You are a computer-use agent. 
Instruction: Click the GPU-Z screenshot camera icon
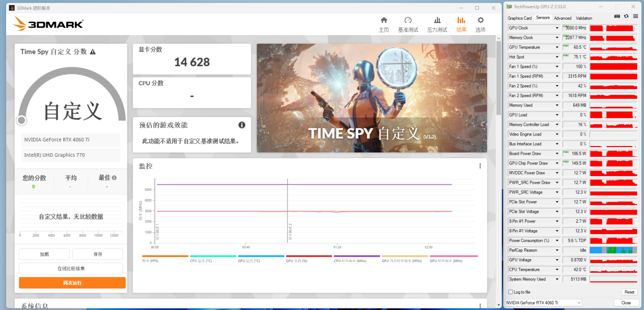coord(617,16)
